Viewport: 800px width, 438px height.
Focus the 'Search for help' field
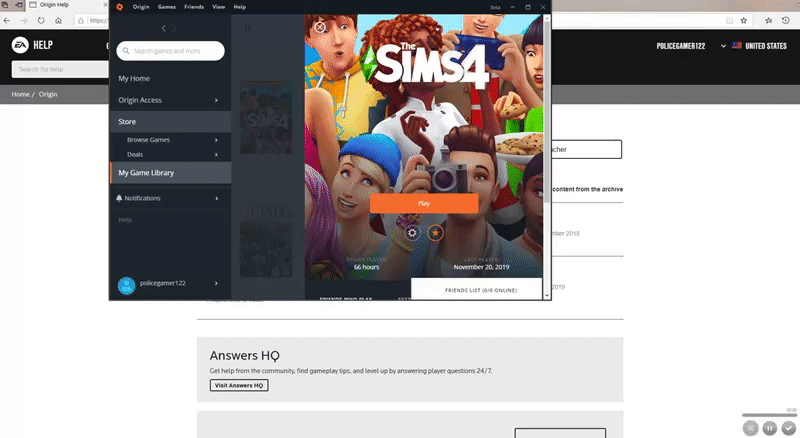coord(60,69)
